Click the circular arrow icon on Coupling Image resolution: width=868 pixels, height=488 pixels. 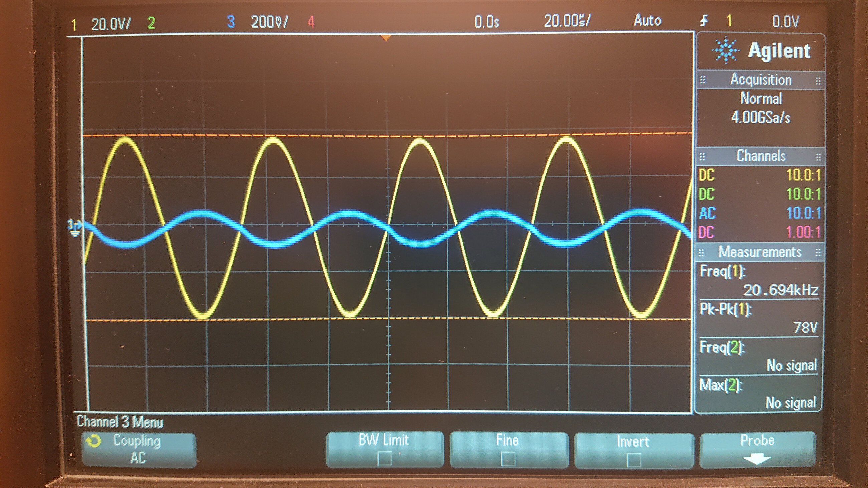pos(94,441)
